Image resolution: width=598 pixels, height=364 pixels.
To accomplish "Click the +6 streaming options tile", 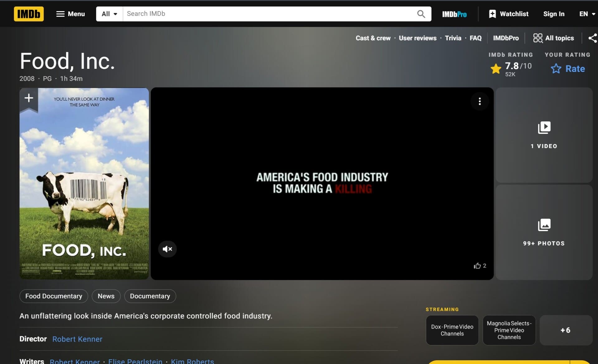I will point(566,330).
